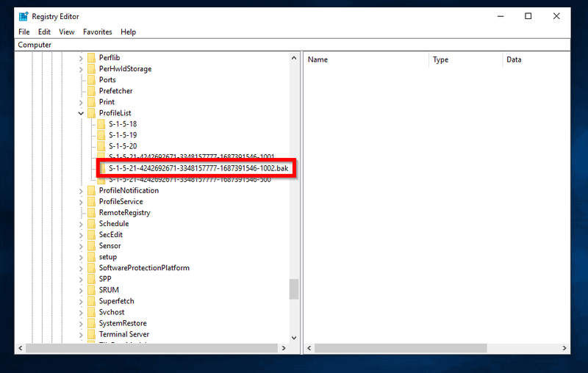Select the S-1-5-19 folder icon
Viewport: 588px width, 373px height.
[x=101, y=135]
